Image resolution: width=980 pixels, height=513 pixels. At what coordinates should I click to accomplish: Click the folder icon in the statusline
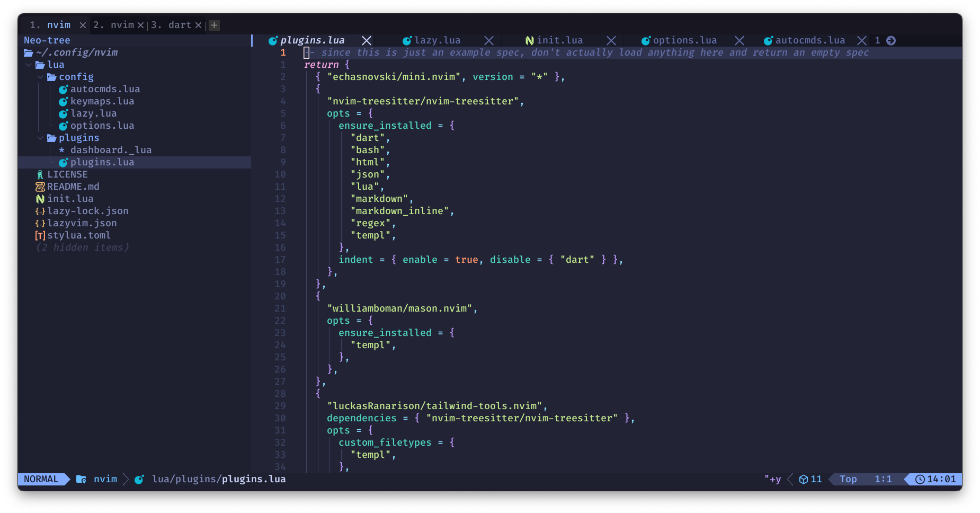pos(81,479)
